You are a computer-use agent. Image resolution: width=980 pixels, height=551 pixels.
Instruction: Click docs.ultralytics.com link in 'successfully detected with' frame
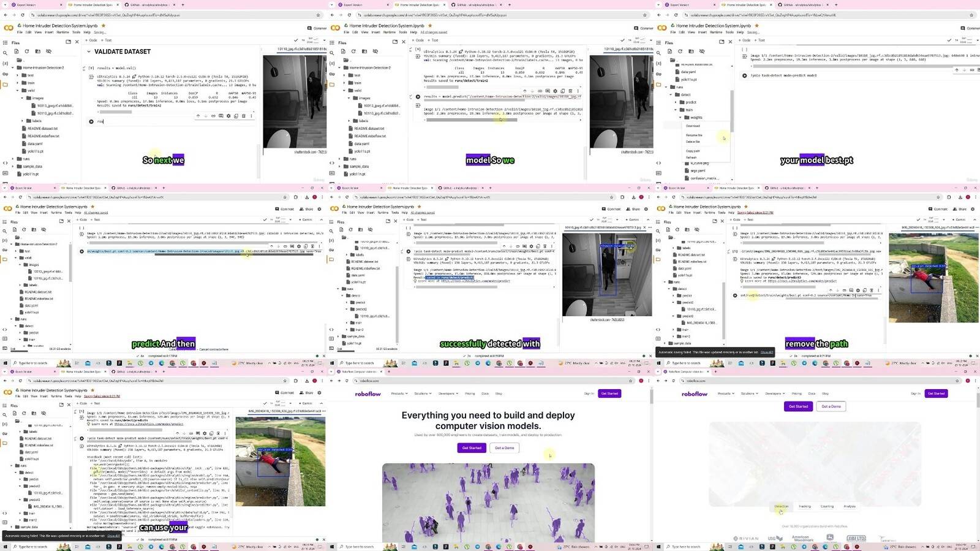point(477,281)
